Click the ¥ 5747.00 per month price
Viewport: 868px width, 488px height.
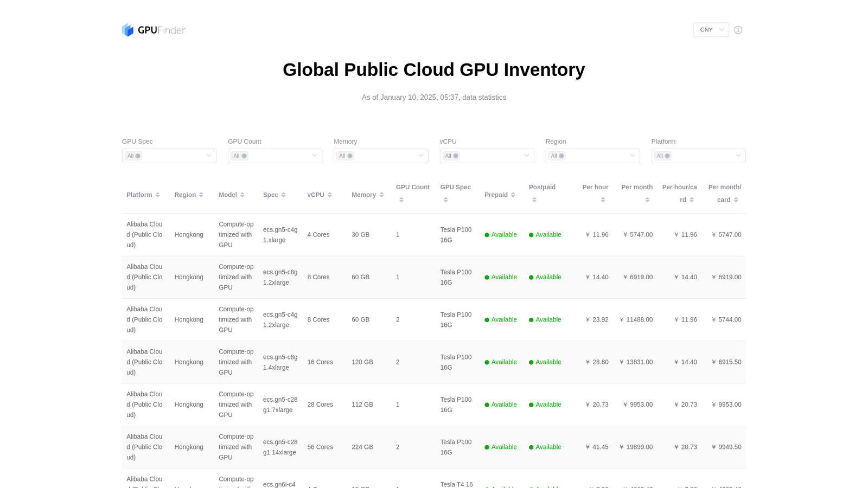point(638,235)
